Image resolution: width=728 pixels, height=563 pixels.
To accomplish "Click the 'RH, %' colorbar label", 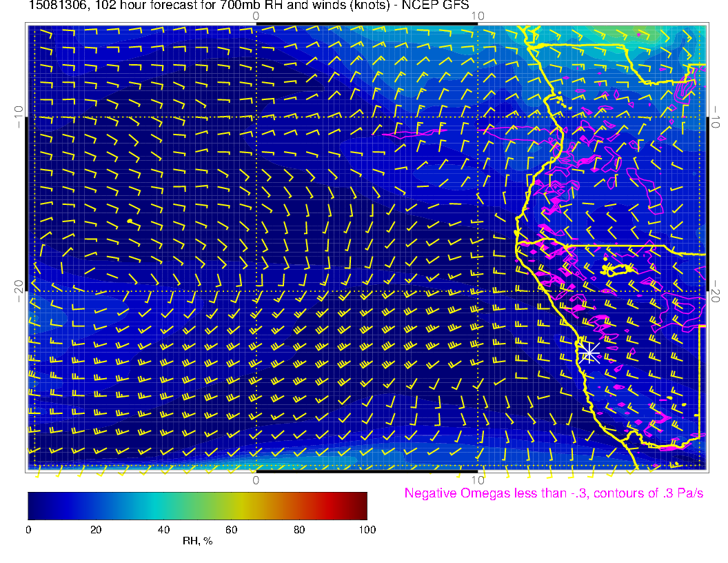I will pyautogui.click(x=197, y=541).
